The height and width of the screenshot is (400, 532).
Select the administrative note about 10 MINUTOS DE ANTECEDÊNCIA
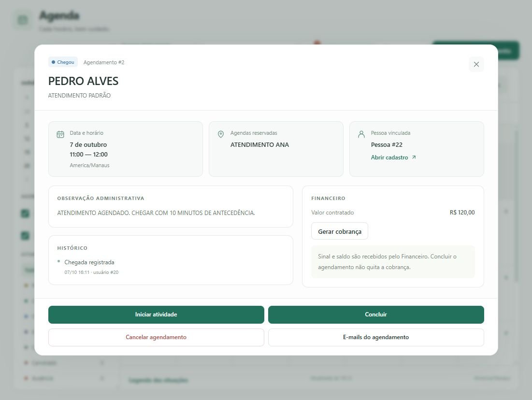pyautogui.click(x=156, y=213)
